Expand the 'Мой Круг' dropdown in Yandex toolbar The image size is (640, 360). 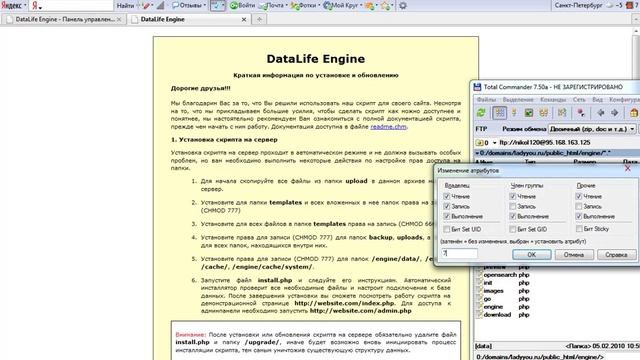click(361, 6)
